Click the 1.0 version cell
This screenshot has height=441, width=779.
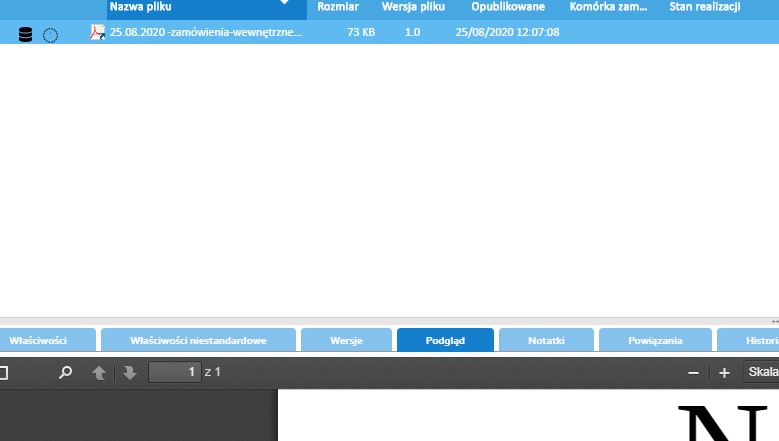pyautogui.click(x=412, y=32)
